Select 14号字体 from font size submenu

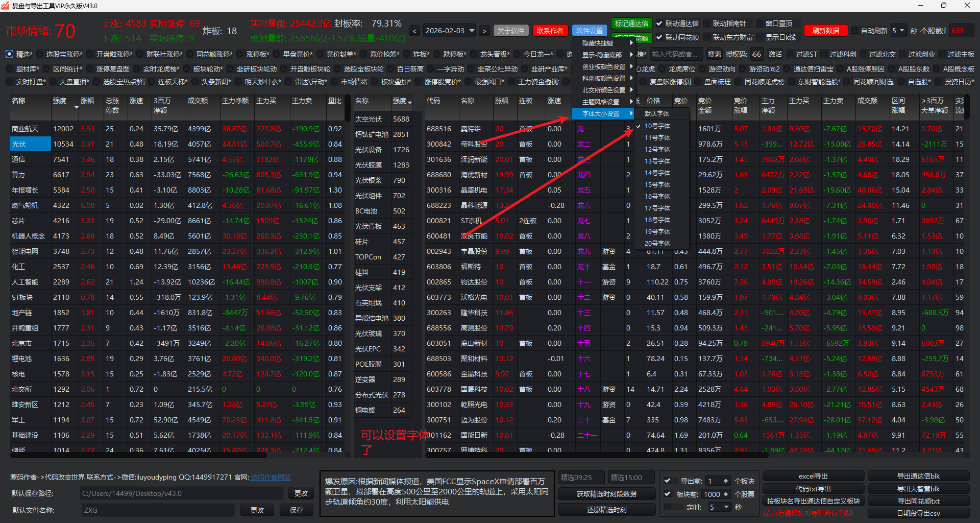point(657,173)
